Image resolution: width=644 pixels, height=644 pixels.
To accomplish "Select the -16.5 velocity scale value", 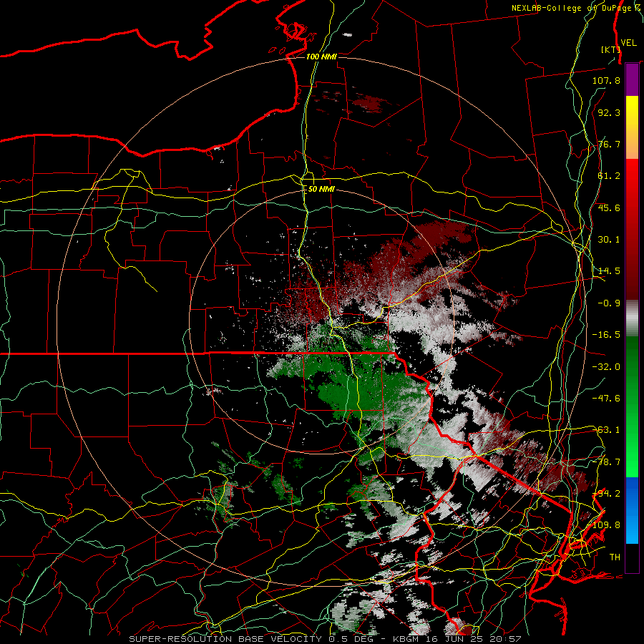I will (606, 335).
